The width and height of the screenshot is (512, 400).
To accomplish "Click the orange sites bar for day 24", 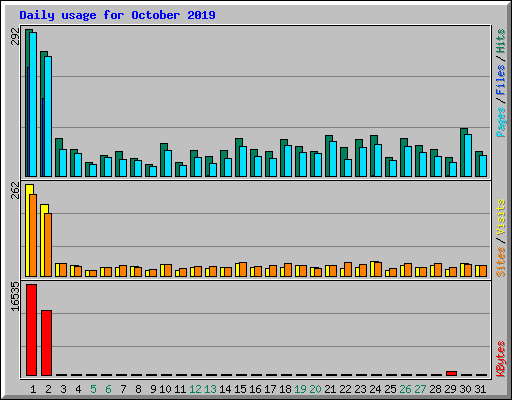I will 378,269.
